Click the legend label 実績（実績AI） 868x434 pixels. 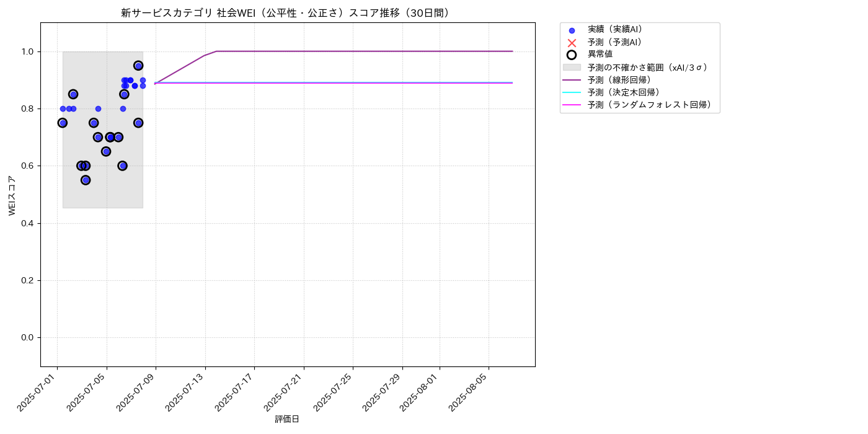[618, 29]
